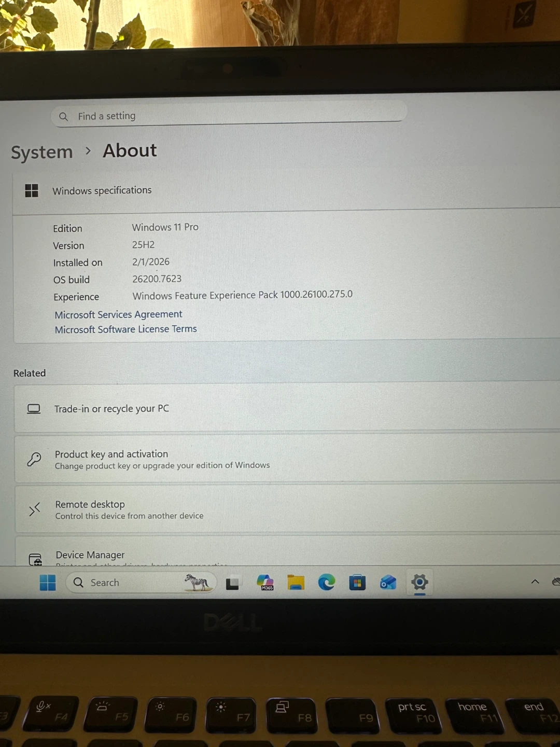Click the Edition label
Viewport: 560px width, 747px height.
pyautogui.click(x=67, y=228)
